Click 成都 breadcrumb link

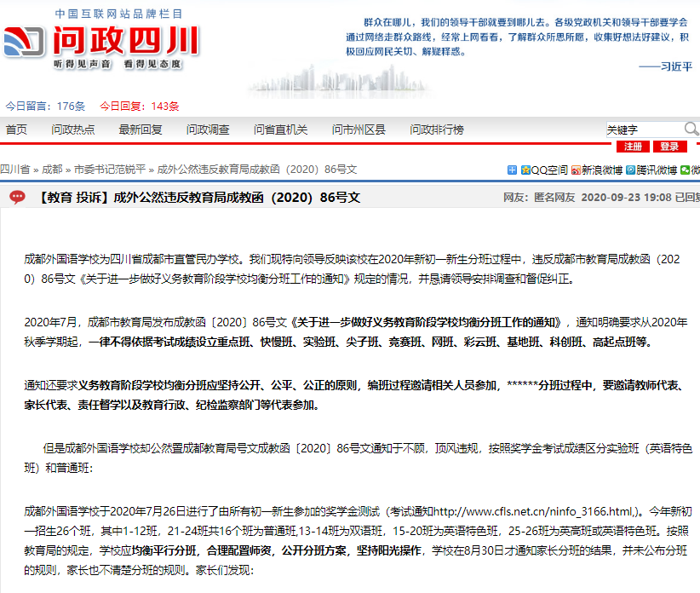pos(52,170)
